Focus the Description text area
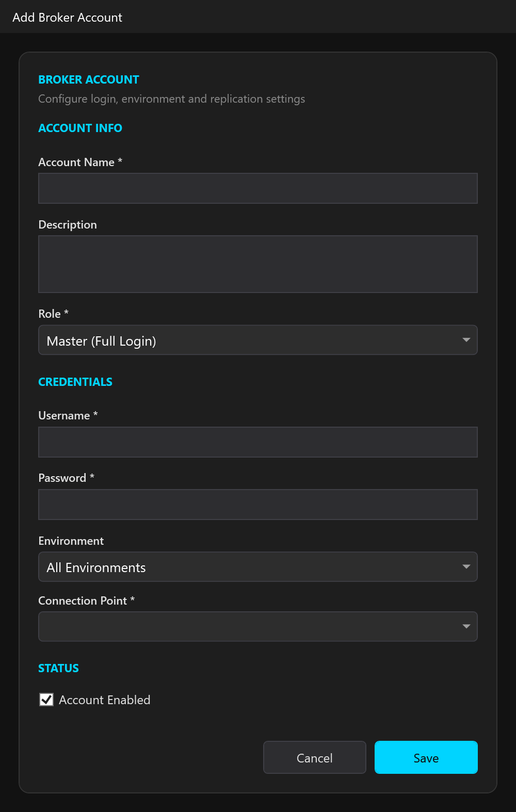The image size is (516, 812). [x=258, y=264]
